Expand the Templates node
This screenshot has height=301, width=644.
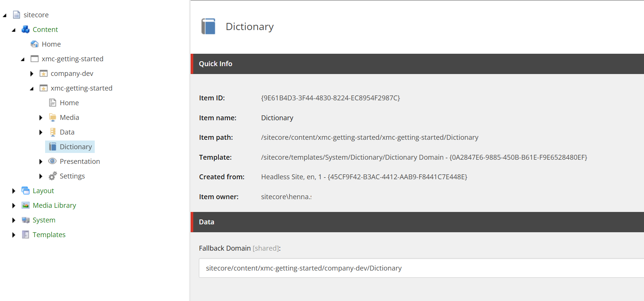pyautogui.click(x=14, y=235)
